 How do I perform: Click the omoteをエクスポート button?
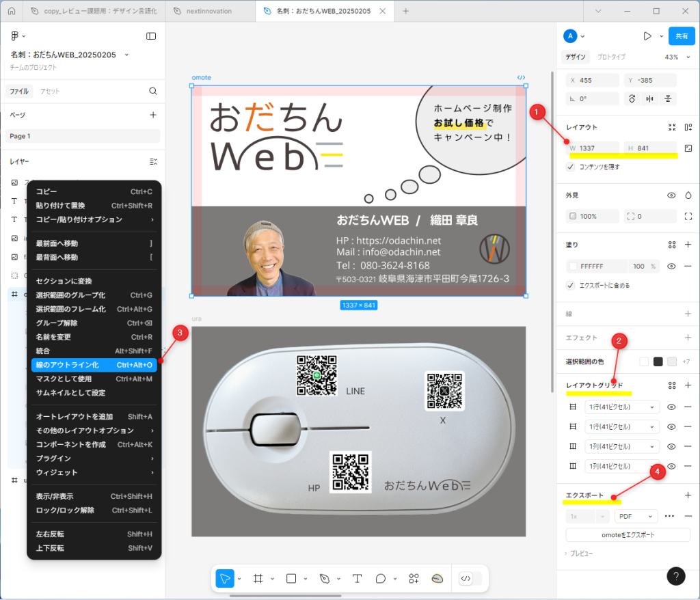tap(628, 534)
